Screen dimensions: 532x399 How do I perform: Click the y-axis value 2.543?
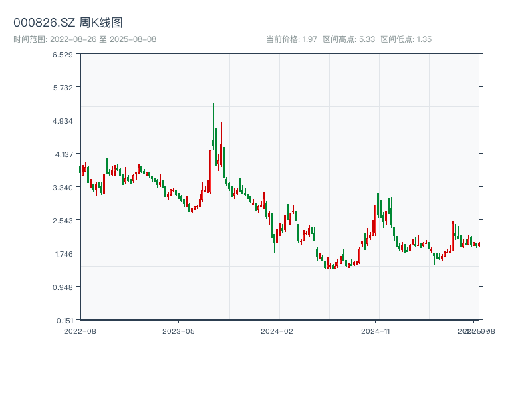(x=63, y=221)
